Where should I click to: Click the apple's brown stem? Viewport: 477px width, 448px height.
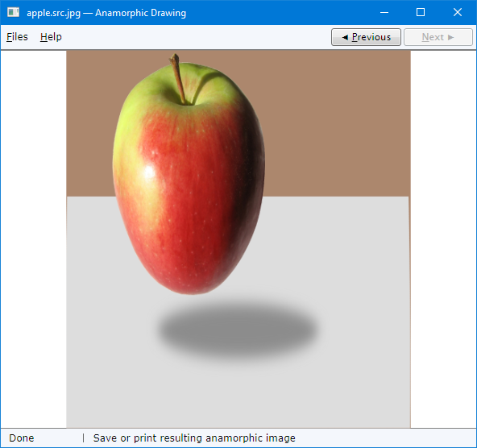pyautogui.click(x=178, y=78)
